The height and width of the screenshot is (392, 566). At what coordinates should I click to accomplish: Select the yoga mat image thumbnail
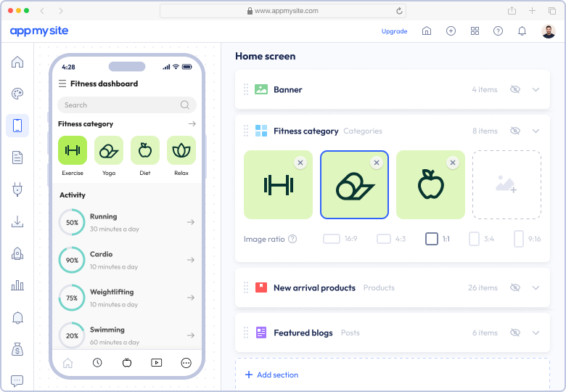click(x=354, y=184)
